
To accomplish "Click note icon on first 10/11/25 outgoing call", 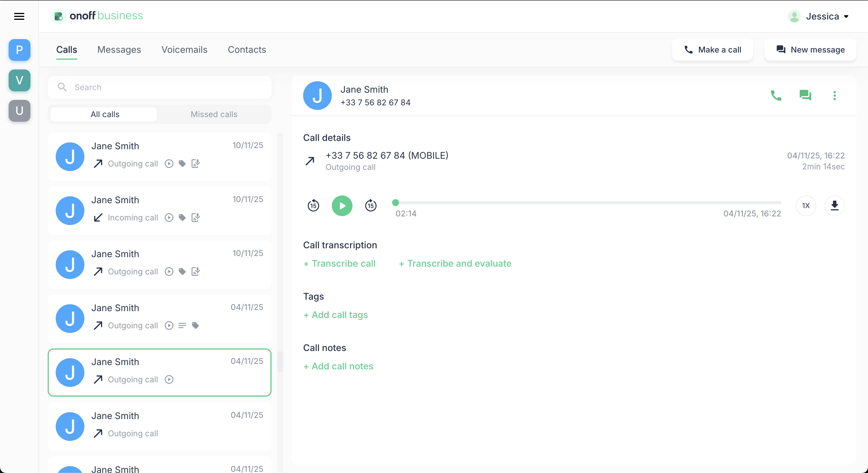I will coord(196,164).
